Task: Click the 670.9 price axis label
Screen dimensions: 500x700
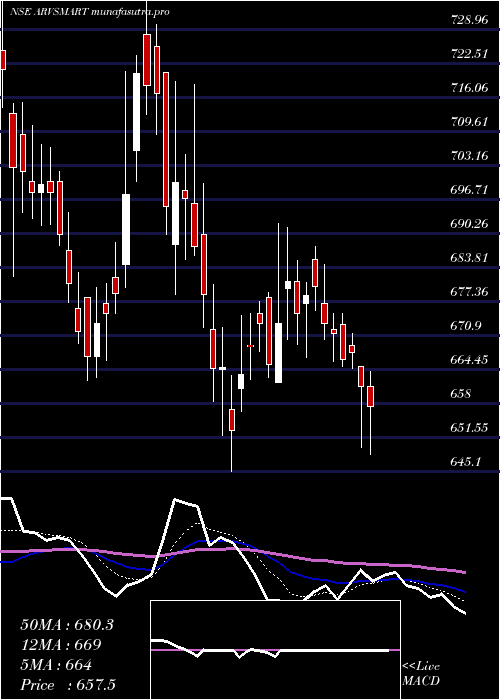Action: [465, 326]
